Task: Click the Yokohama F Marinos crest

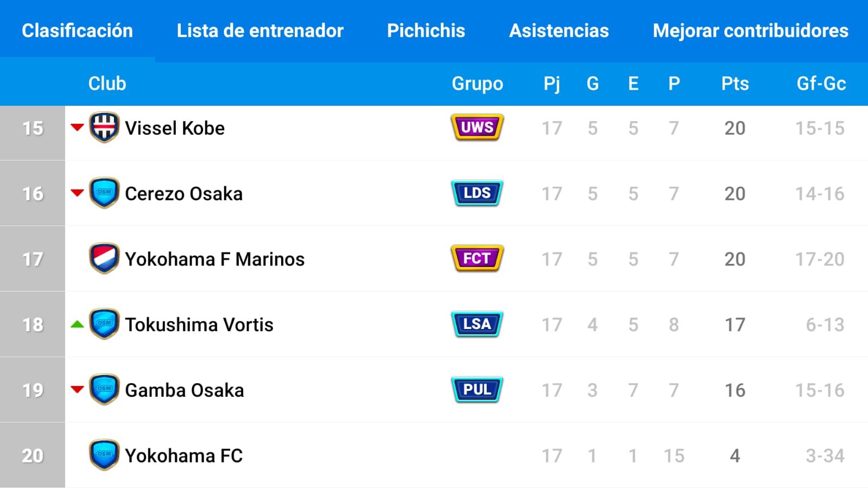Action: 104,259
